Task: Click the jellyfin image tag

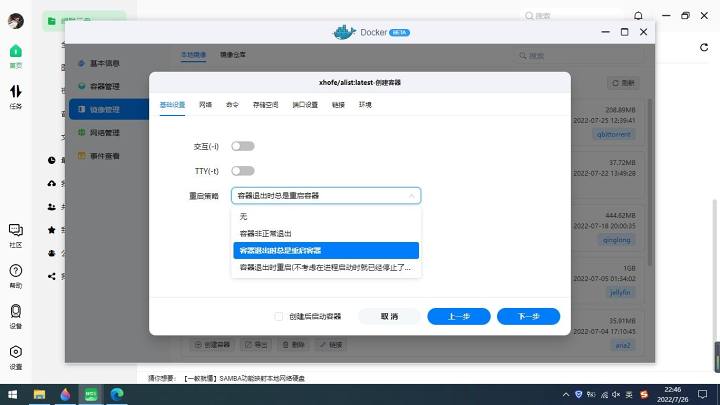Action: coord(620,292)
